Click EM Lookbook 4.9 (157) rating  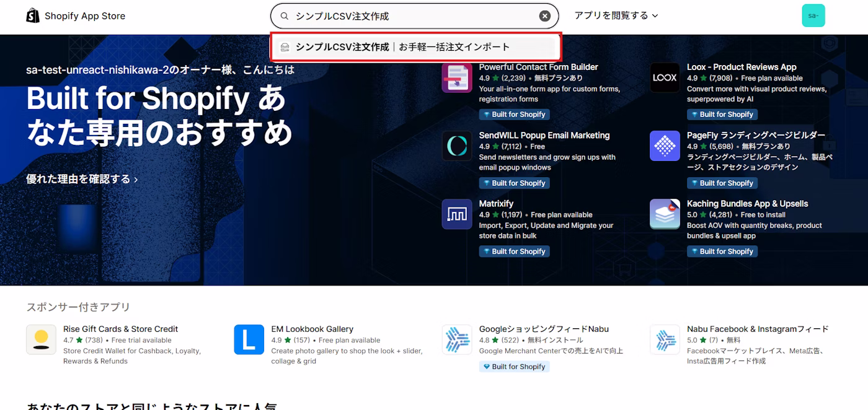(x=290, y=340)
